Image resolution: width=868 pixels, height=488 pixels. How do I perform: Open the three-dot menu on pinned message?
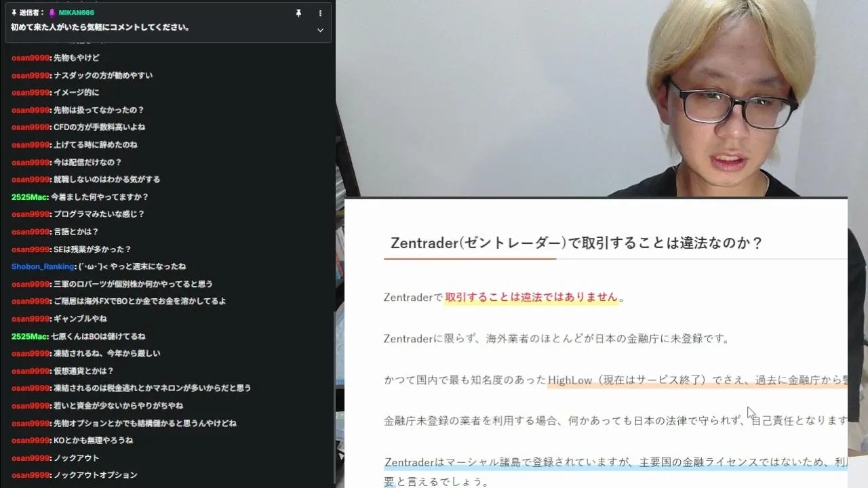(x=320, y=13)
